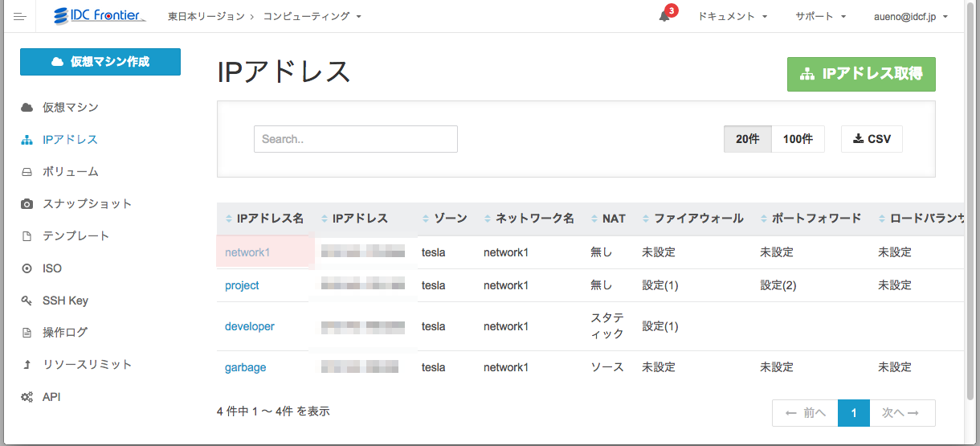This screenshot has width=980, height=446.
Task: Sort by IPアドレス名 column arrows
Action: (x=228, y=219)
